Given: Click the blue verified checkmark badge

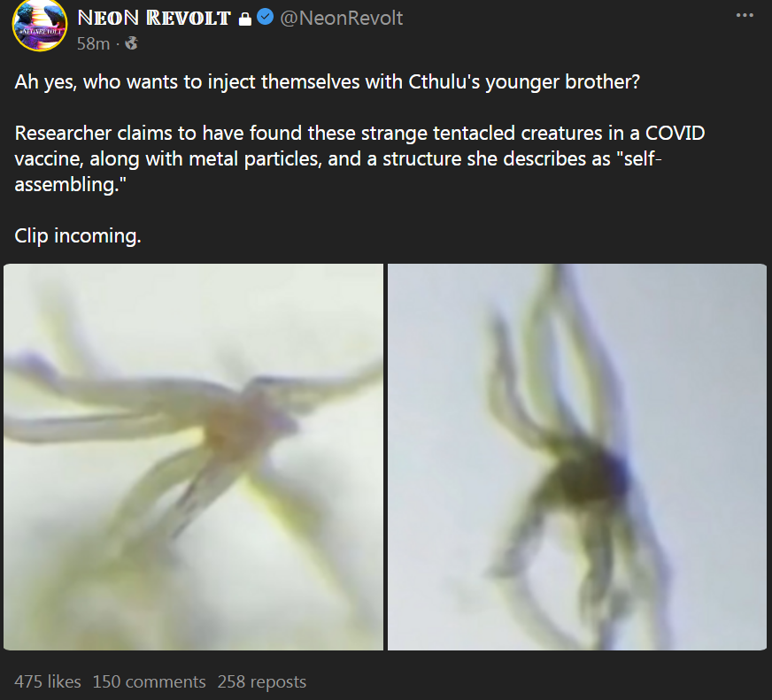Looking at the screenshot, I should pos(266,17).
